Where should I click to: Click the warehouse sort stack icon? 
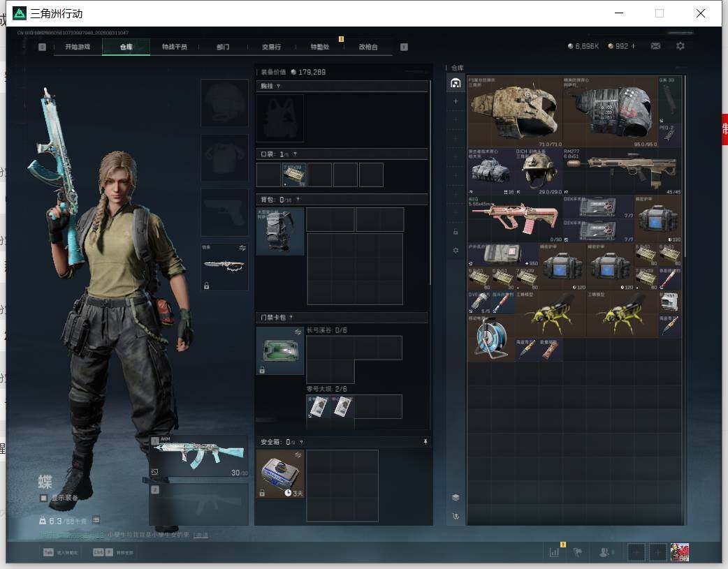pos(456,498)
